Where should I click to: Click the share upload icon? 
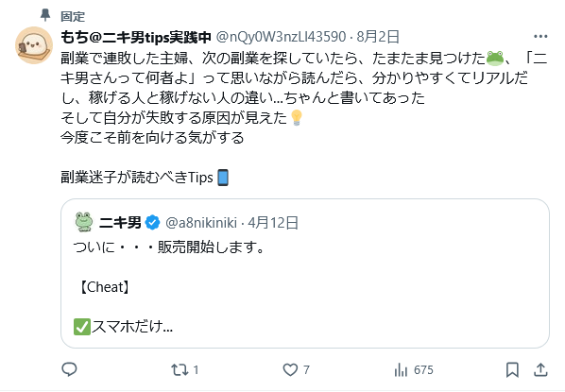540,369
